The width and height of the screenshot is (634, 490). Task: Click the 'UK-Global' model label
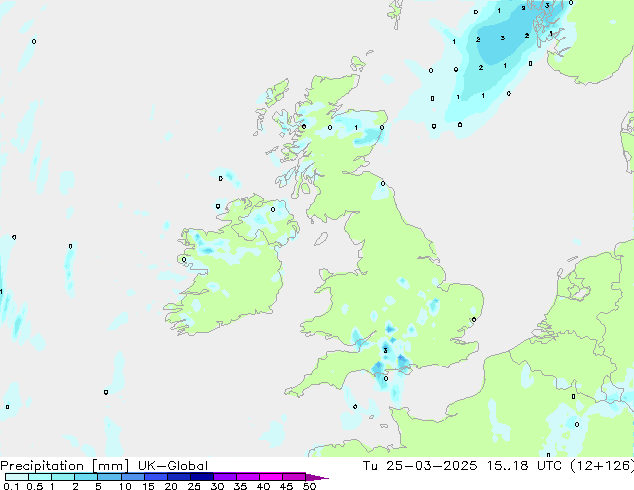pos(173,466)
